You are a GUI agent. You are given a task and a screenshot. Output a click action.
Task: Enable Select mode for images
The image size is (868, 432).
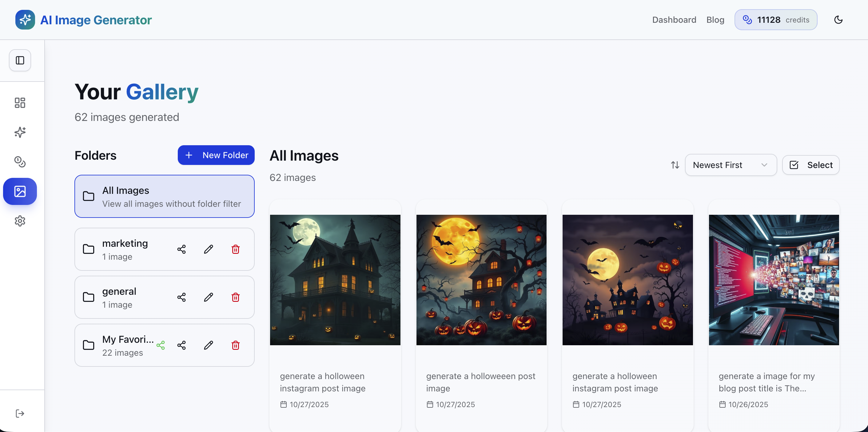811,165
